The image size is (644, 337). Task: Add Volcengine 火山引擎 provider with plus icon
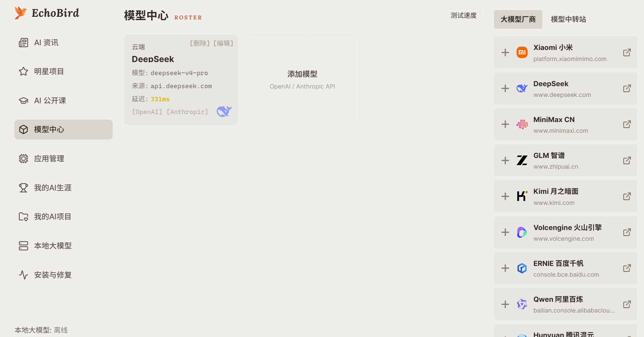click(x=505, y=232)
